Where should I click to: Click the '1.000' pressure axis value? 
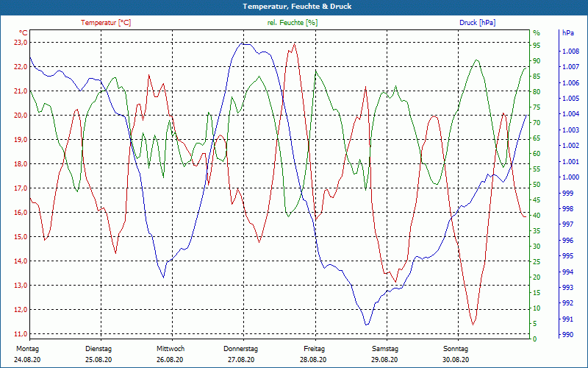coord(571,177)
